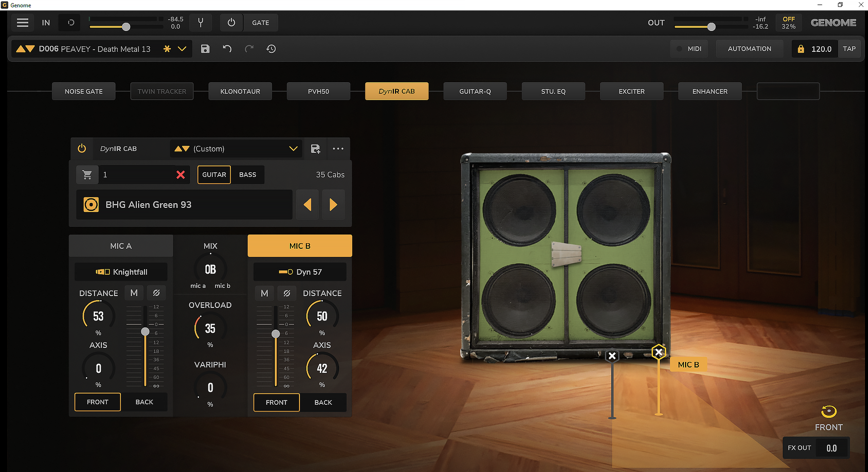Screen dimensions: 868x472
Task: Select FRONT position for Mic A
Action: pos(98,402)
